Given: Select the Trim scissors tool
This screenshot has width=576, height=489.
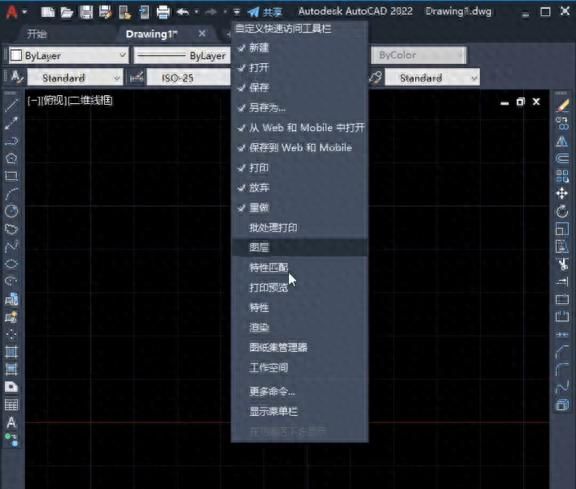Looking at the screenshot, I should point(562,264).
